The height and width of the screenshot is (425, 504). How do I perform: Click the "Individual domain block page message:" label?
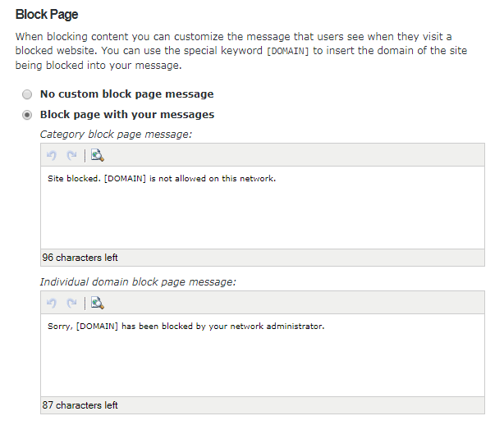(x=138, y=281)
